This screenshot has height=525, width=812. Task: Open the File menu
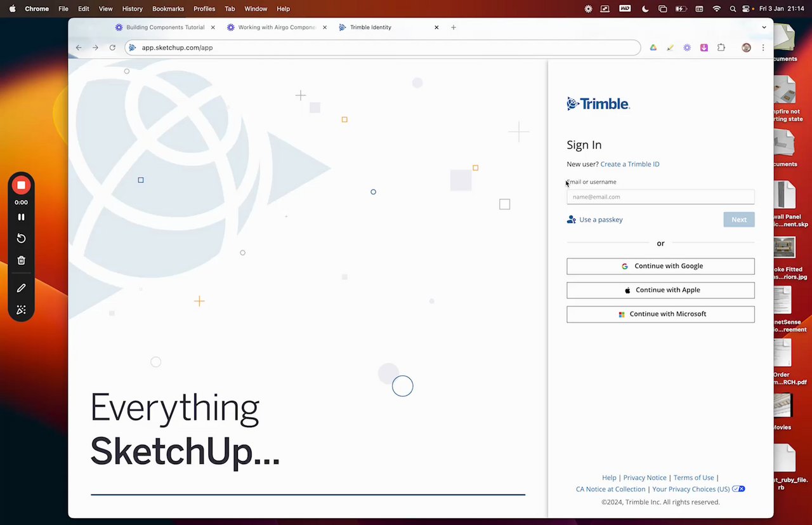pos(63,9)
